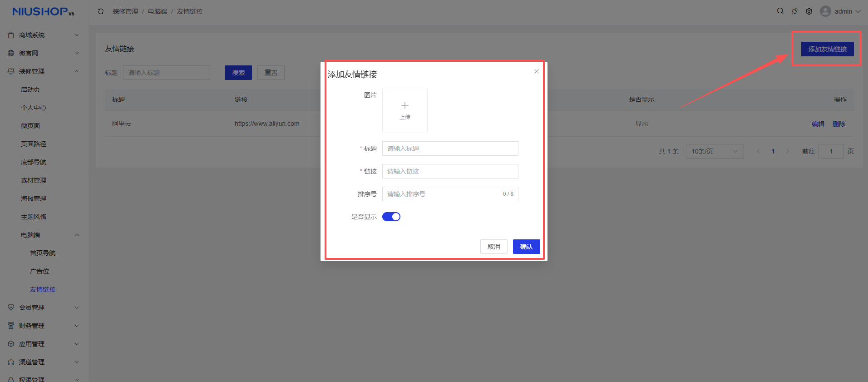Screen dimensions: 868x382
Task: Open the settings gear icon in the header
Action: click(x=809, y=11)
